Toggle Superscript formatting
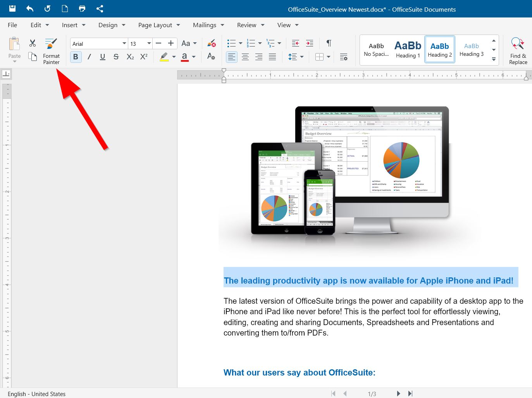Viewport: 532px width, 398px height. pyautogui.click(x=144, y=57)
